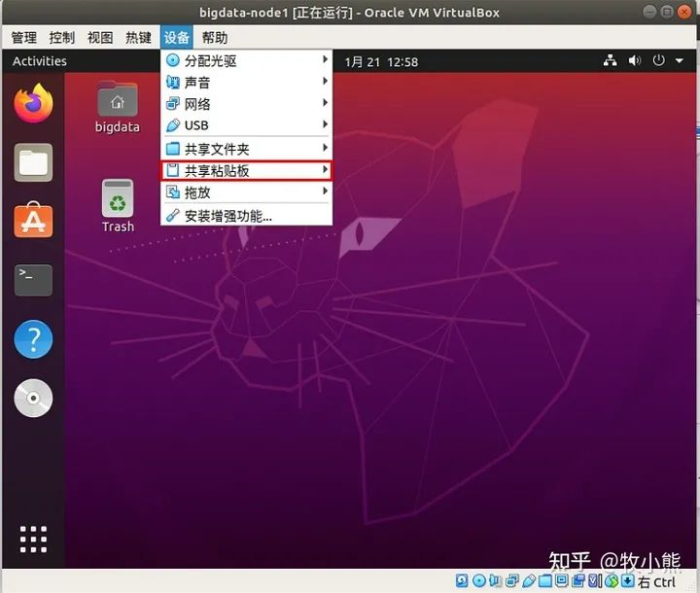
Task: Expand 分配光驱 submenu arrow
Action: tap(325, 59)
